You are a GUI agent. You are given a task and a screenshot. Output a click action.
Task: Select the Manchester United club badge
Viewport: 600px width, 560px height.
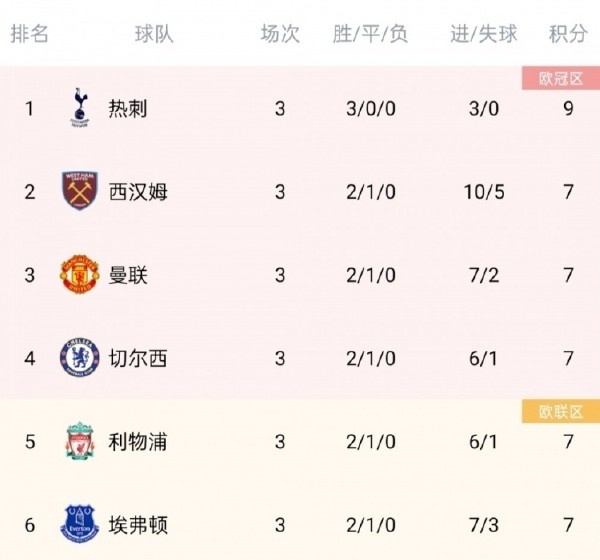(x=80, y=274)
